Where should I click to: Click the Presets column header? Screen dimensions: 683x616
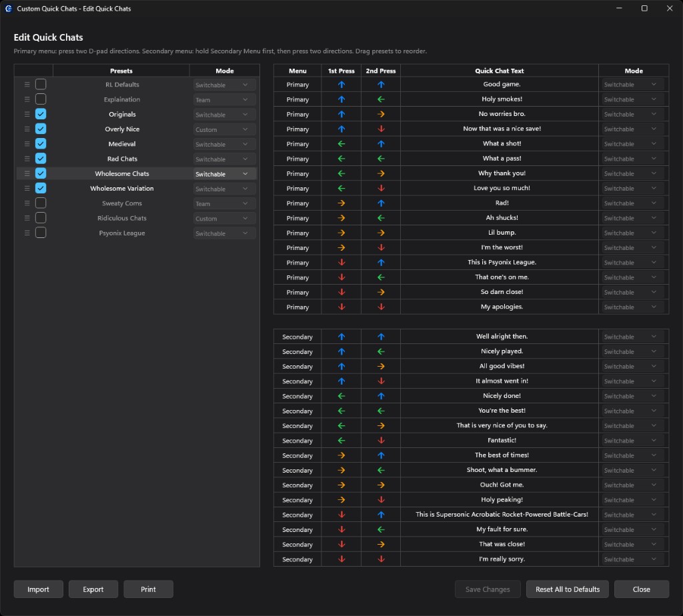click(x=121, y=71)
